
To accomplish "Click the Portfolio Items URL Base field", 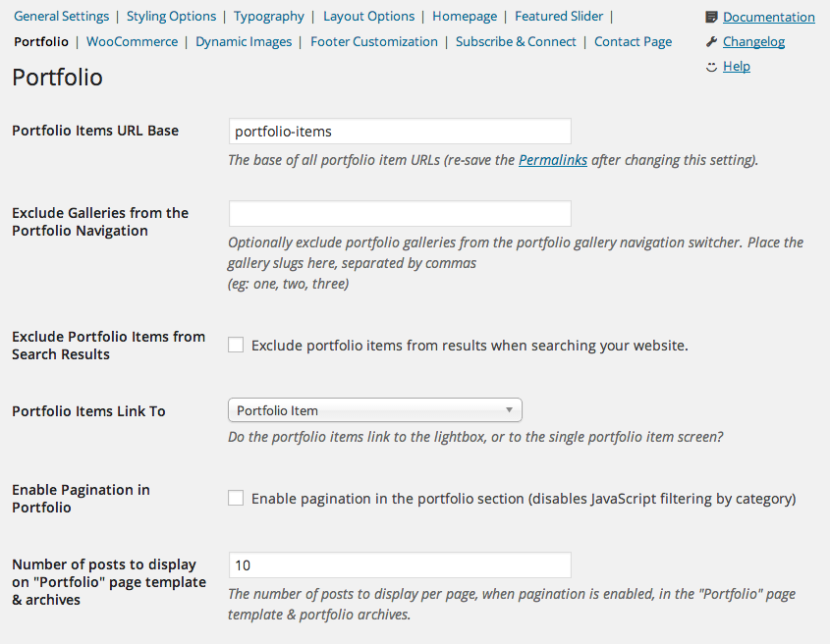I will point(399,131).
